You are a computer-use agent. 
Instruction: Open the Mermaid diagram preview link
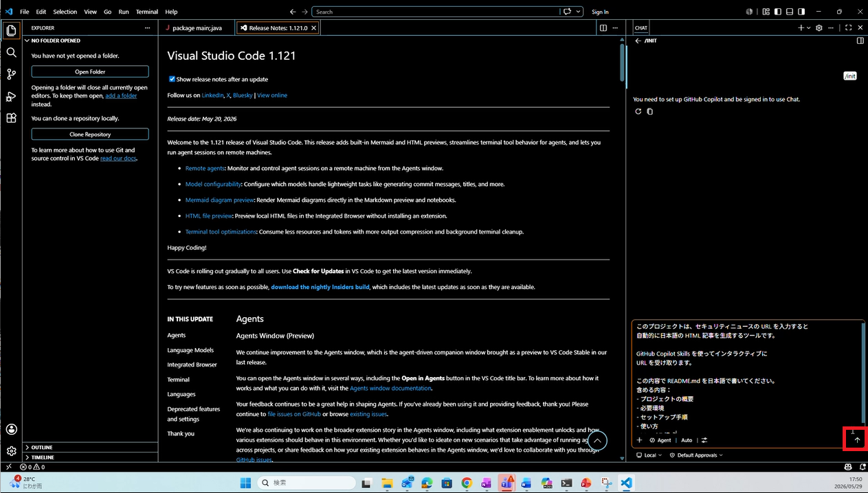pos(219,200)
